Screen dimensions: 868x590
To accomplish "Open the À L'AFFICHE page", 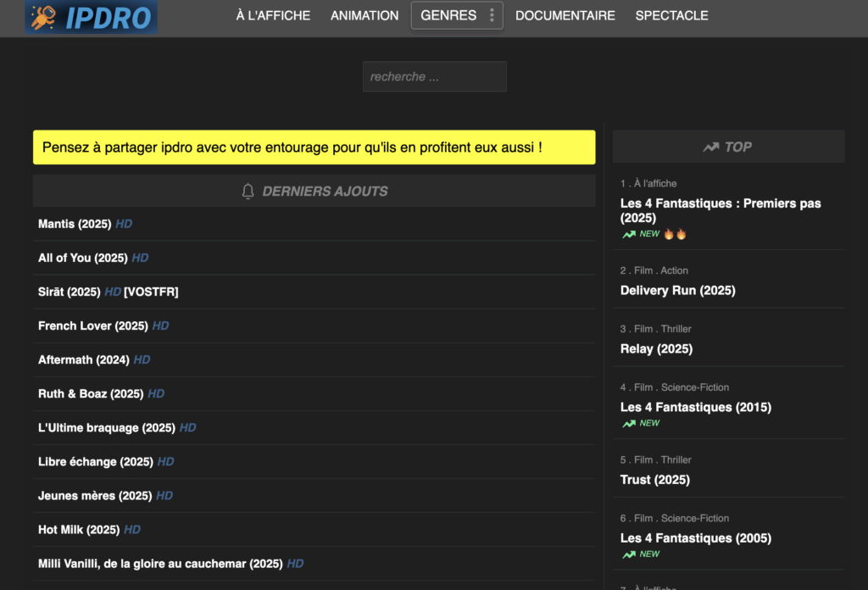I will (x=273, y=15).
